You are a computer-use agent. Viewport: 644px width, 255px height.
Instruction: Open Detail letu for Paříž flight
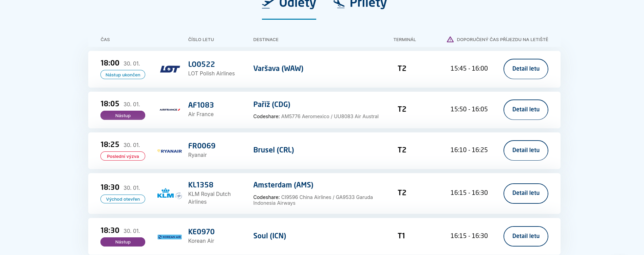coord(526,110)
